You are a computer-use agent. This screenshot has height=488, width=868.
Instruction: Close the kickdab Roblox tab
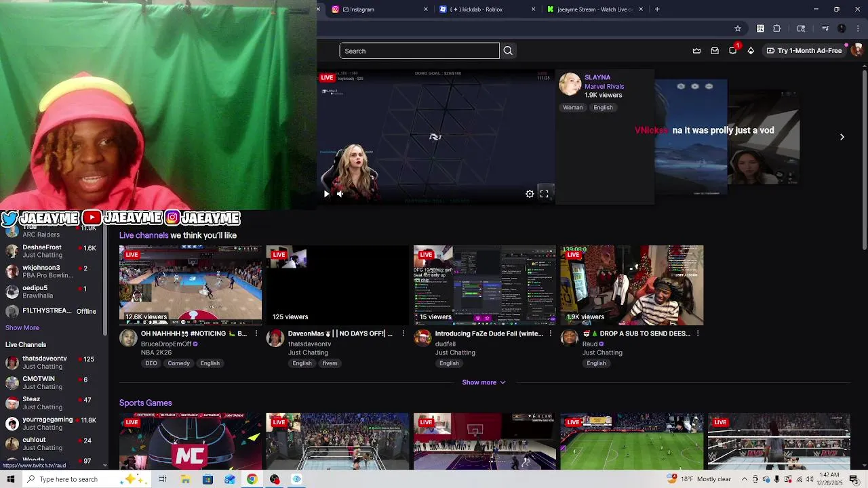pos(533,9)
